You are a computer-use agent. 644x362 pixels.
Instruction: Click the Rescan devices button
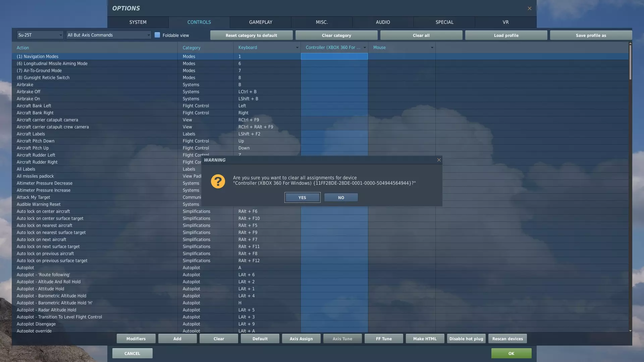tap(507, 339)
